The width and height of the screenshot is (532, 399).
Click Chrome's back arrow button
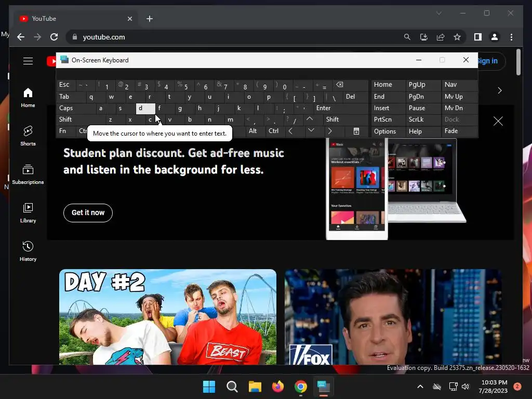[x=21, y=37]
